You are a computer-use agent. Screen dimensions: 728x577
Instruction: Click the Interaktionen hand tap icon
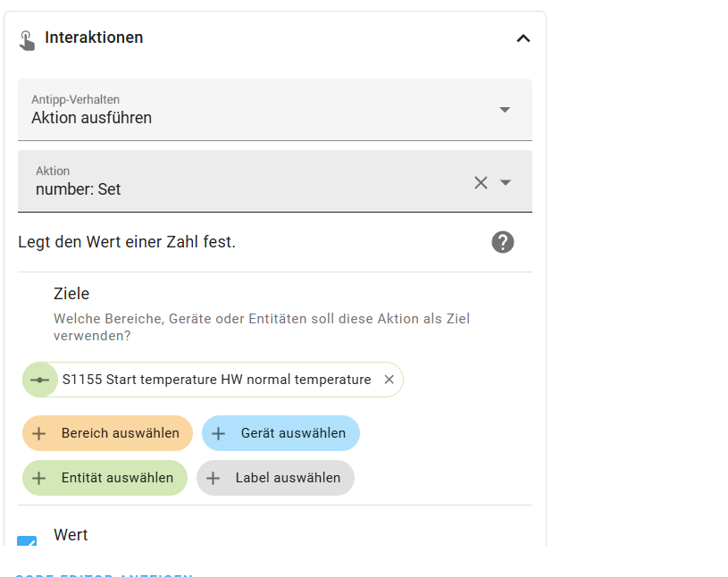pyautogui.click(x=27, y=39)
